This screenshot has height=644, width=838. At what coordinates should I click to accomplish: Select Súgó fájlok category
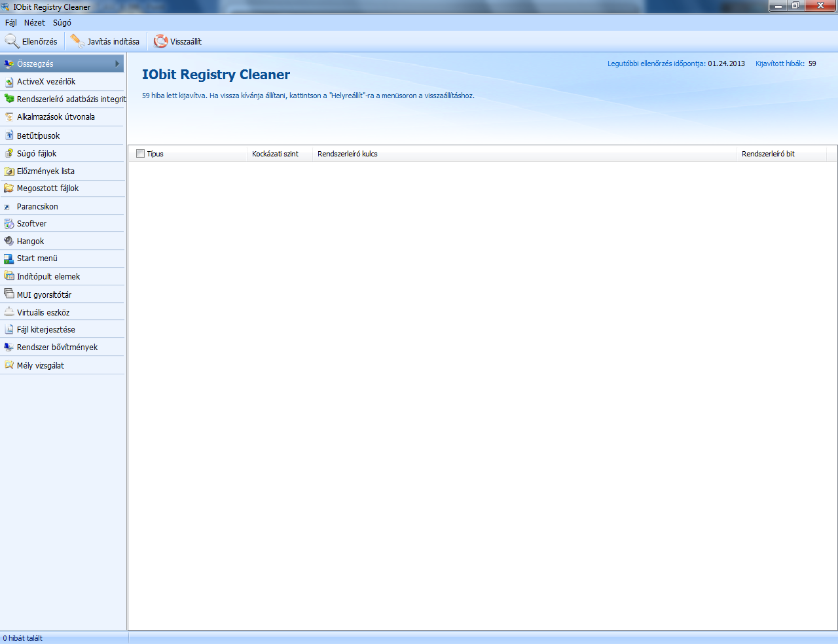(x=63, y=153)
